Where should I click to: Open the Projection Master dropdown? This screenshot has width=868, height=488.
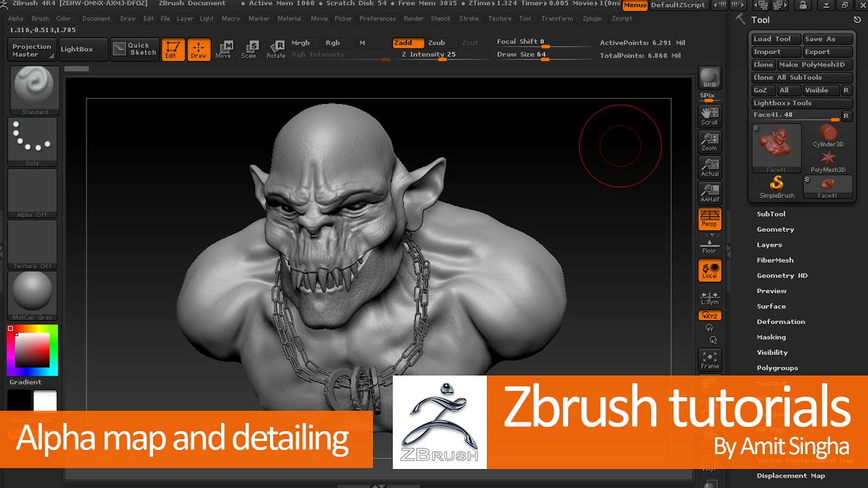pyautogui.click(x=32, y=49)
